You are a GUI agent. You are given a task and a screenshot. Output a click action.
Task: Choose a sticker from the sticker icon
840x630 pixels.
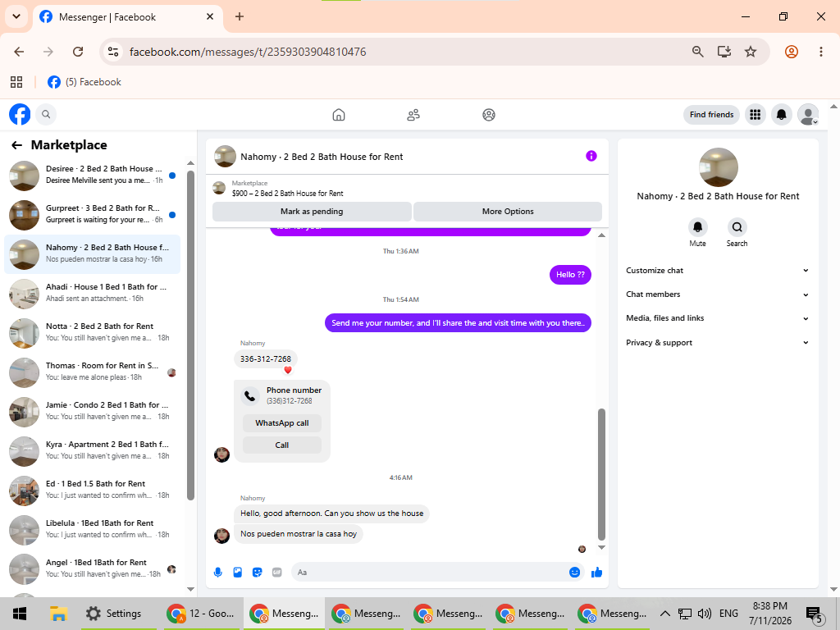click(x=257, y=572)
